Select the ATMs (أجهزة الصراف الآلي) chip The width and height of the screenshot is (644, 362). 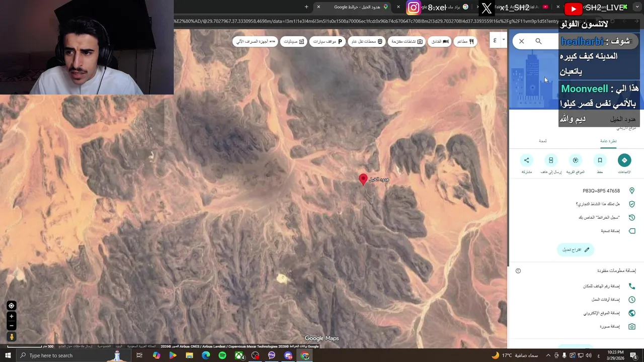256,41
